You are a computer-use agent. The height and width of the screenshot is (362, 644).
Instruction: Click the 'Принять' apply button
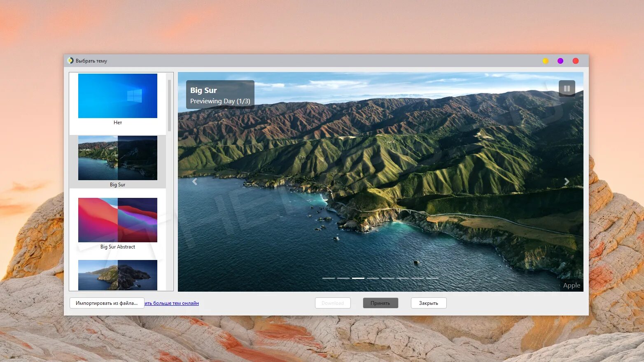(380, 303)
